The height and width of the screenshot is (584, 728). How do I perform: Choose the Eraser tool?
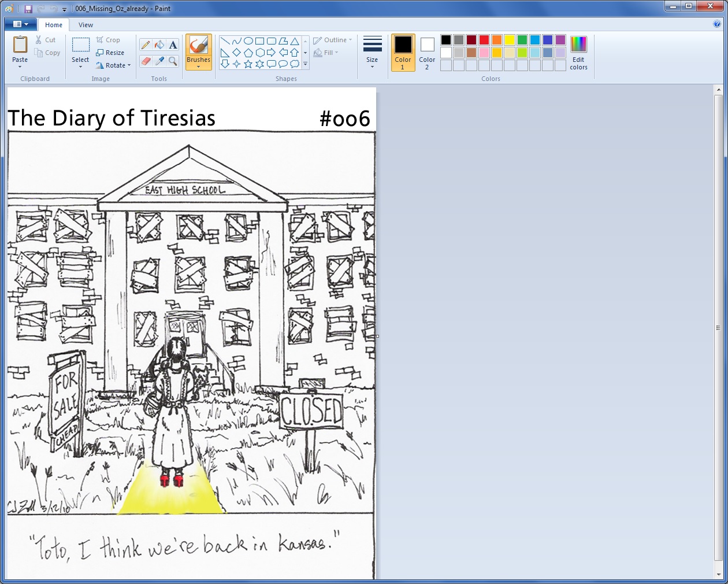[x=146, y=61]
